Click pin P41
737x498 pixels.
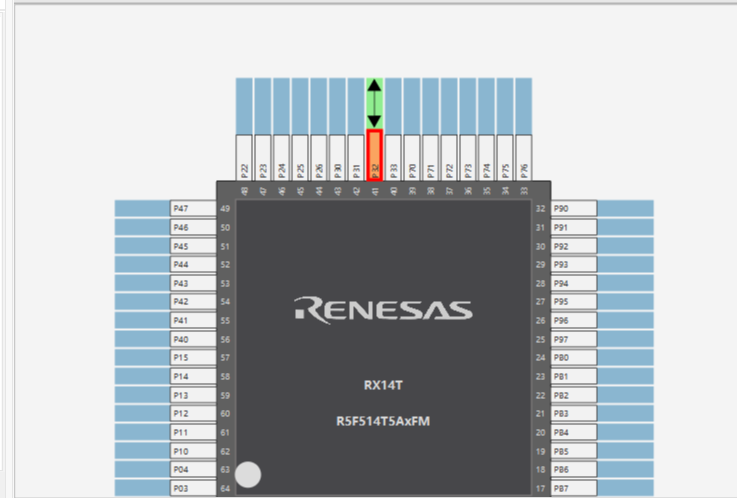pos(193,320)
